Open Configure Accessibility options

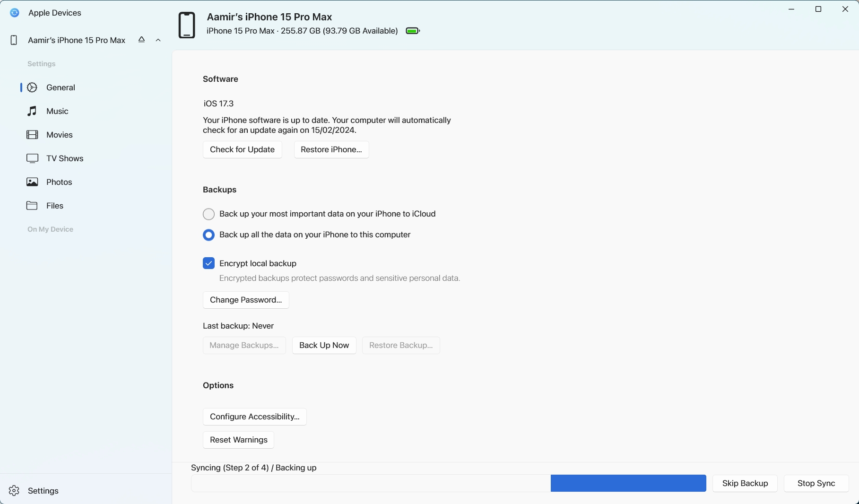(255, 417)
